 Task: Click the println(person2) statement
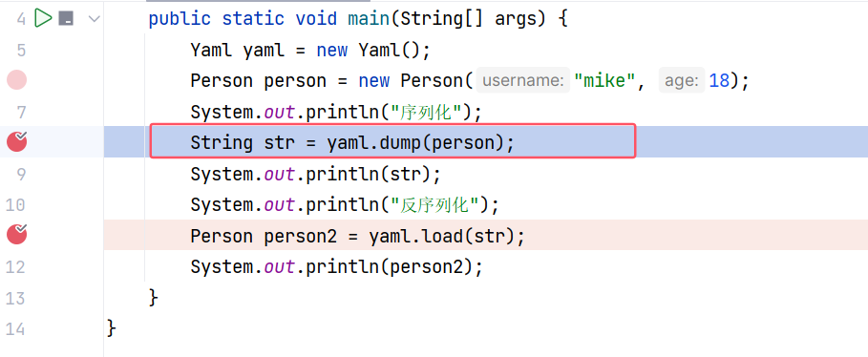point(336,267)
